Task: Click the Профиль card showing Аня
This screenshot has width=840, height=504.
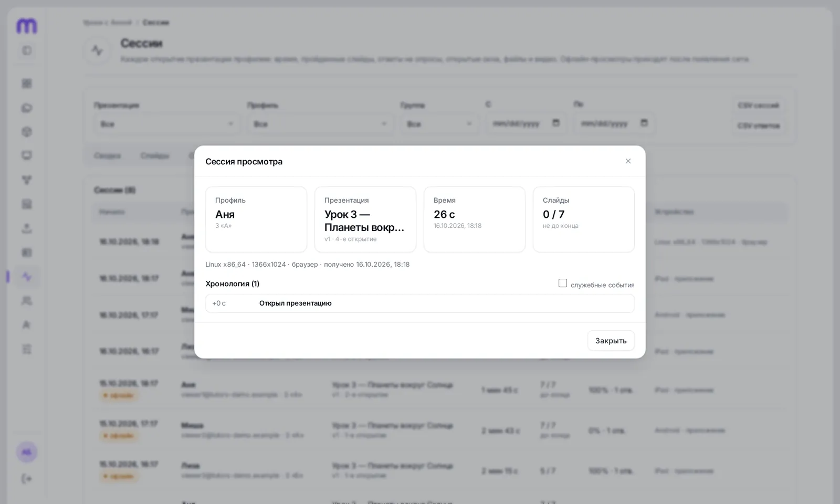Action: tap(256, 219)
